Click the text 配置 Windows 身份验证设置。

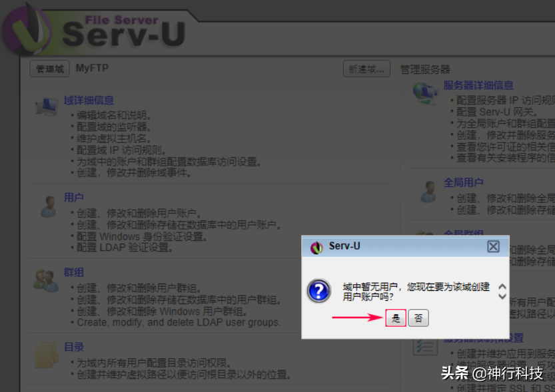[x=141, y=236]
